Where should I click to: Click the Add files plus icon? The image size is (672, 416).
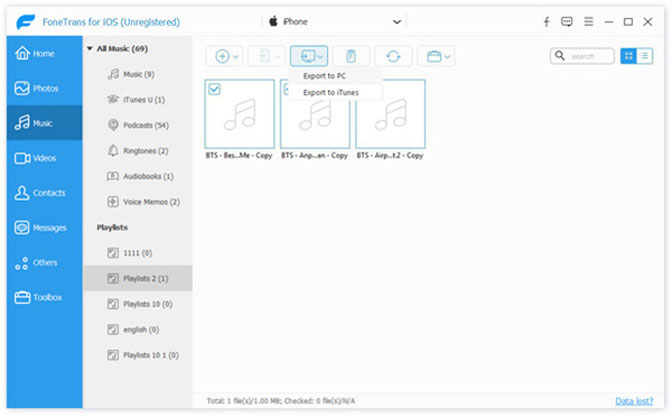click(x=222, y=56)
